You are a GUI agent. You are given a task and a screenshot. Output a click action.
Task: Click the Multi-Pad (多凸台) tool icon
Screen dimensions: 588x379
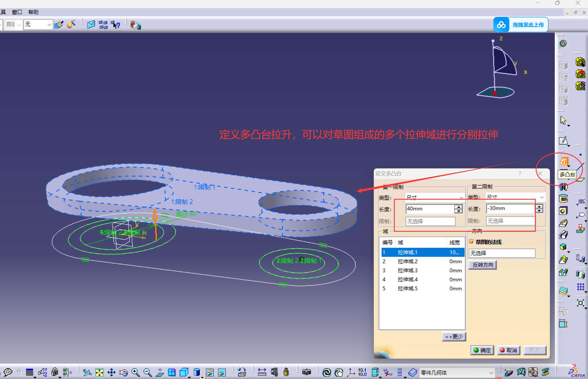[x=564, y=162]
